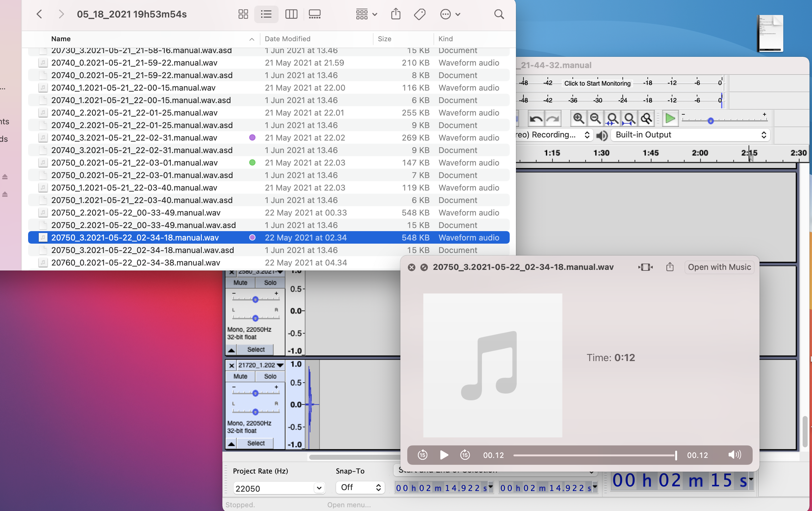Viewport: 812px width, 511px height.
Task: Click the Finder tag icon
Action: pos(419,14)
